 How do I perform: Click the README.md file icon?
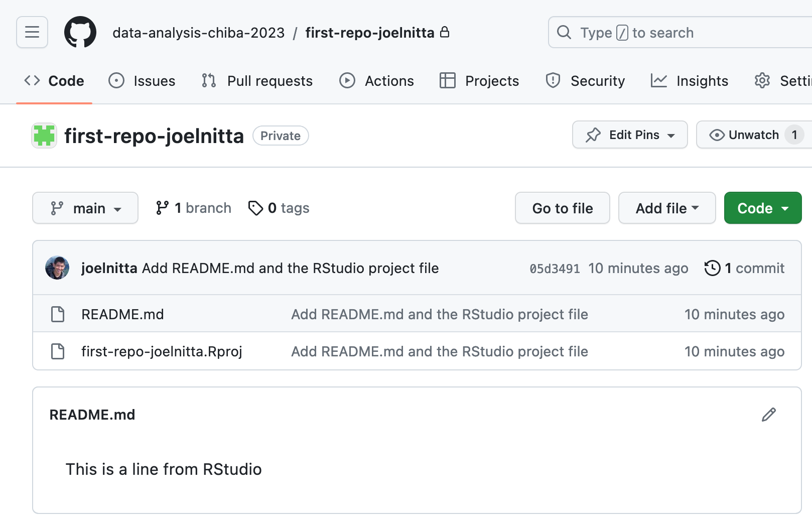58,314
